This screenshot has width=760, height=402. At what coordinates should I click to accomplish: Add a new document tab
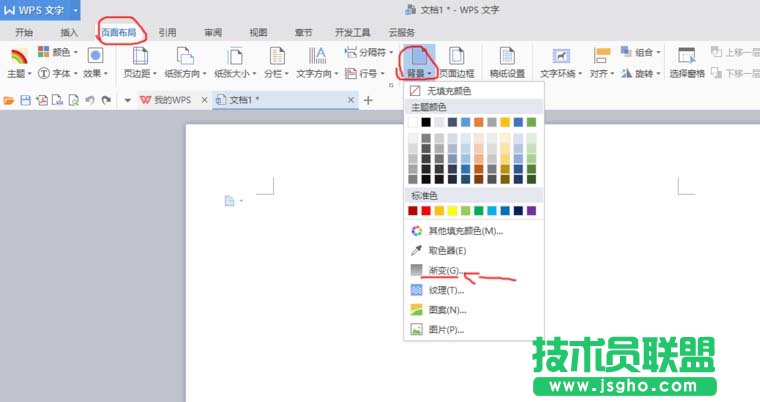[368, 100]
